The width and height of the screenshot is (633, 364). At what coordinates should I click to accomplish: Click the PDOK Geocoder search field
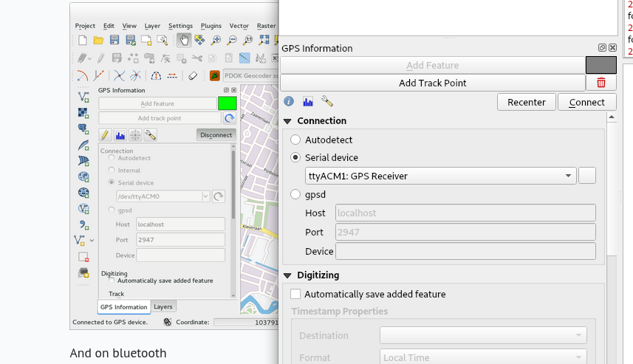[250, 75]
